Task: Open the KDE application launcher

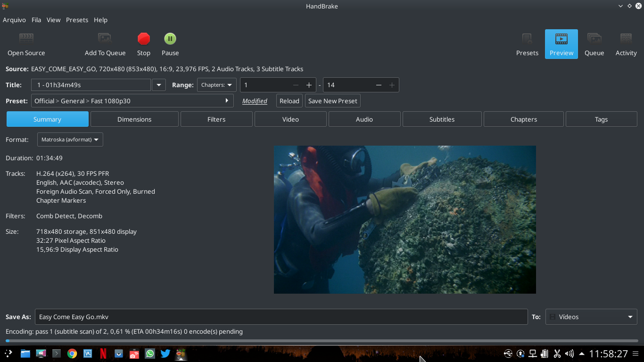Action: click(x=8, y=354)
